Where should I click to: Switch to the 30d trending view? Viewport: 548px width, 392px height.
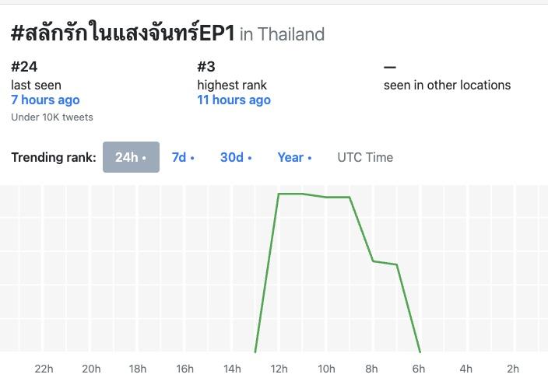(x=236, y=157)
